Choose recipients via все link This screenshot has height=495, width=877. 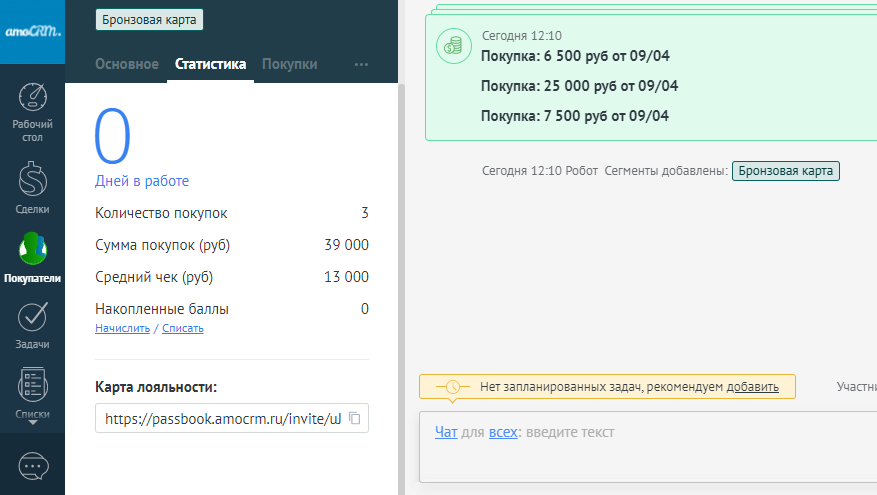[503, 432]
